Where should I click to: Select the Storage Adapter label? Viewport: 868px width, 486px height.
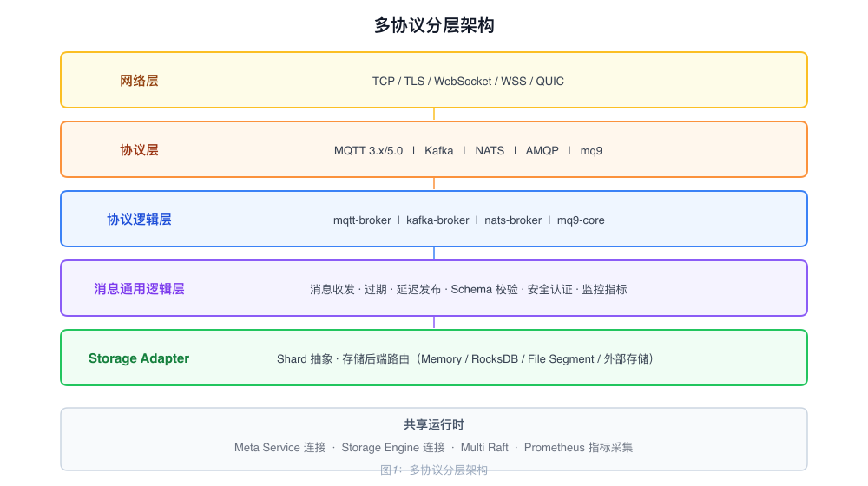coord(139,358)
